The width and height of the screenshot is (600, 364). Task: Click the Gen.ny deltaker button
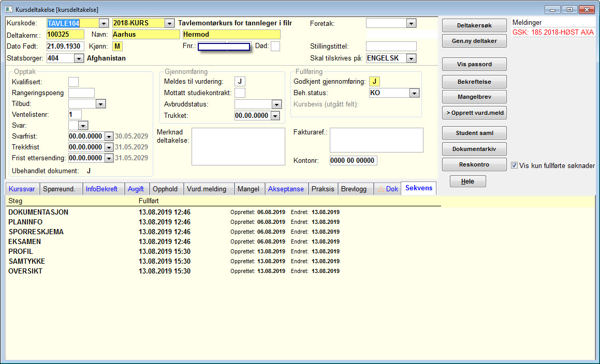pos(475,41)
